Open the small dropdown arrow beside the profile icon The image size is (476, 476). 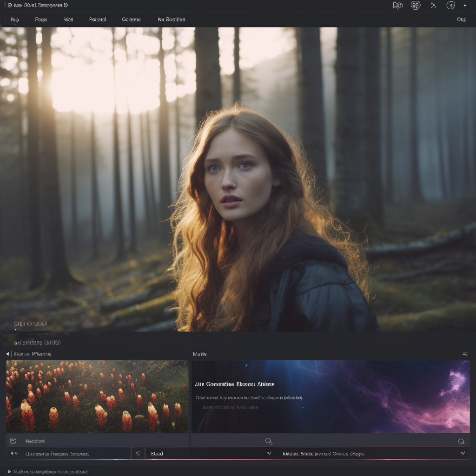pos(465,6)
